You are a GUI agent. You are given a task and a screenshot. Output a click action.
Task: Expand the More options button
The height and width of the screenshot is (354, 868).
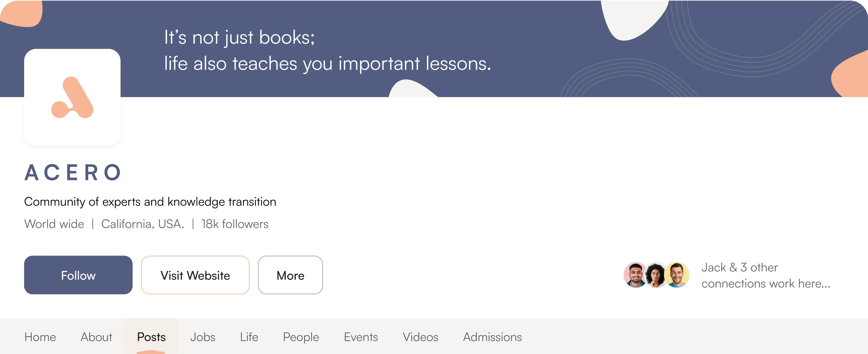tap(290, 275)
